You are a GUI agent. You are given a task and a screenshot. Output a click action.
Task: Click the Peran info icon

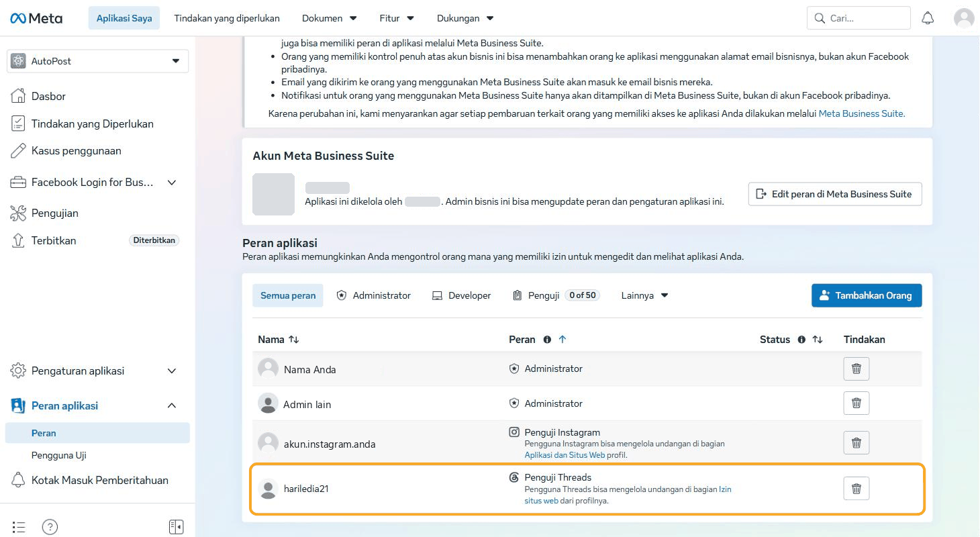click(x=547, y=340)
